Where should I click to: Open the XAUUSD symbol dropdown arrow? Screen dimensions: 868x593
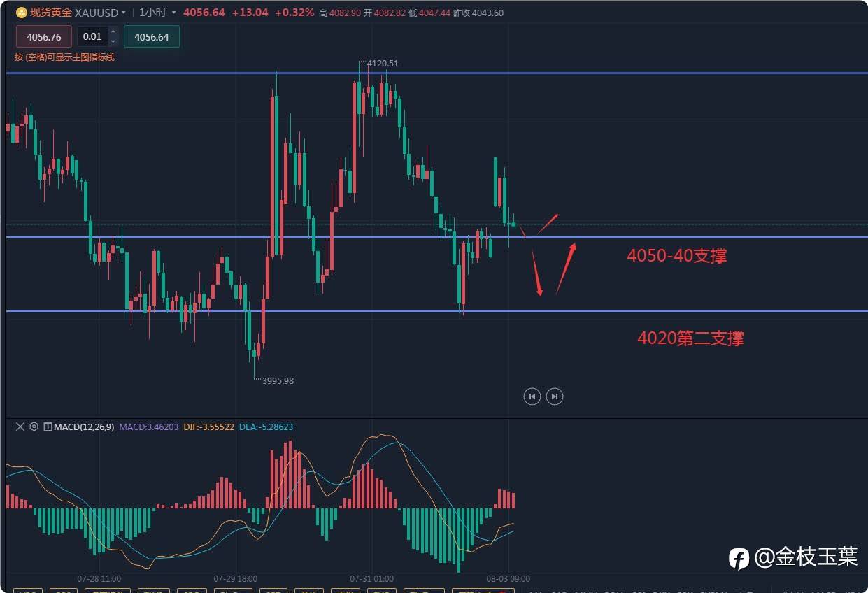pos(124,13)
